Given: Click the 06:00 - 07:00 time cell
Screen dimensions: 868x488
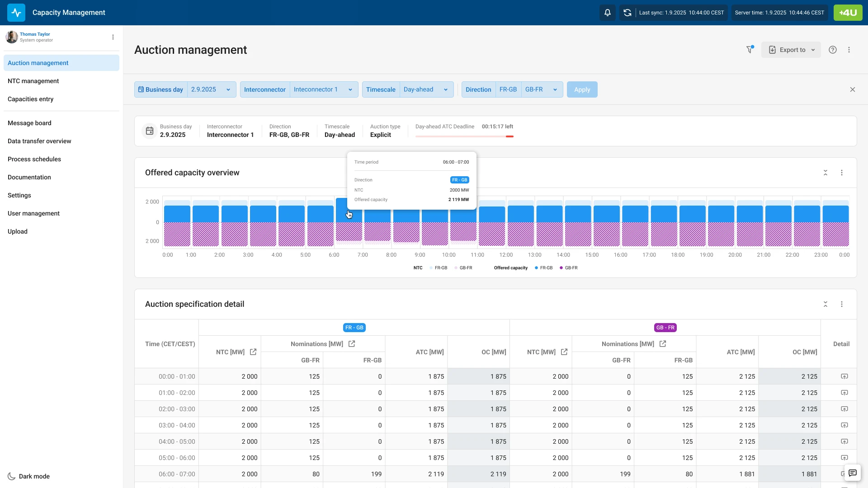Looking at the screenshot, I should [x=167, y=474].
